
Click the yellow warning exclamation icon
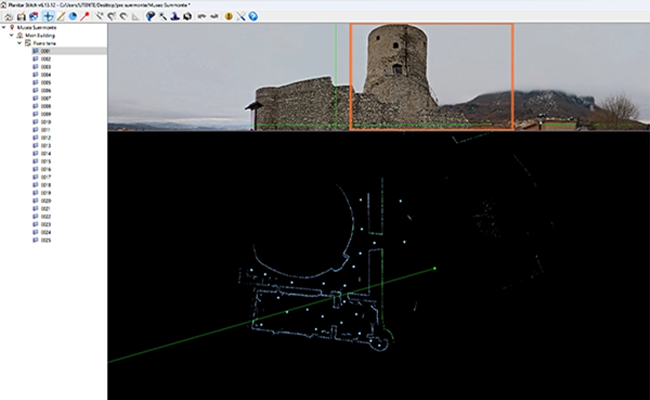coord(228,16)
